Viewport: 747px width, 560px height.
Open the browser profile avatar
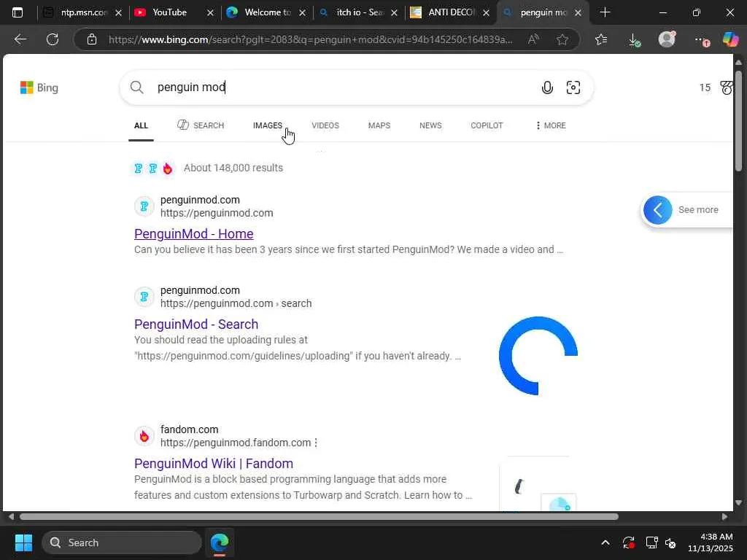(667, 39)
